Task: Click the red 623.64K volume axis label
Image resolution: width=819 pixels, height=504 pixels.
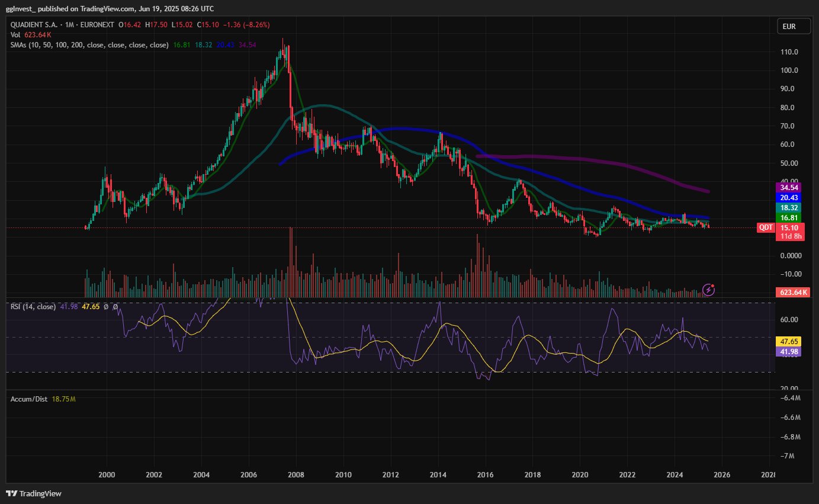Action: pyautogui.click(x=792, y=292)
